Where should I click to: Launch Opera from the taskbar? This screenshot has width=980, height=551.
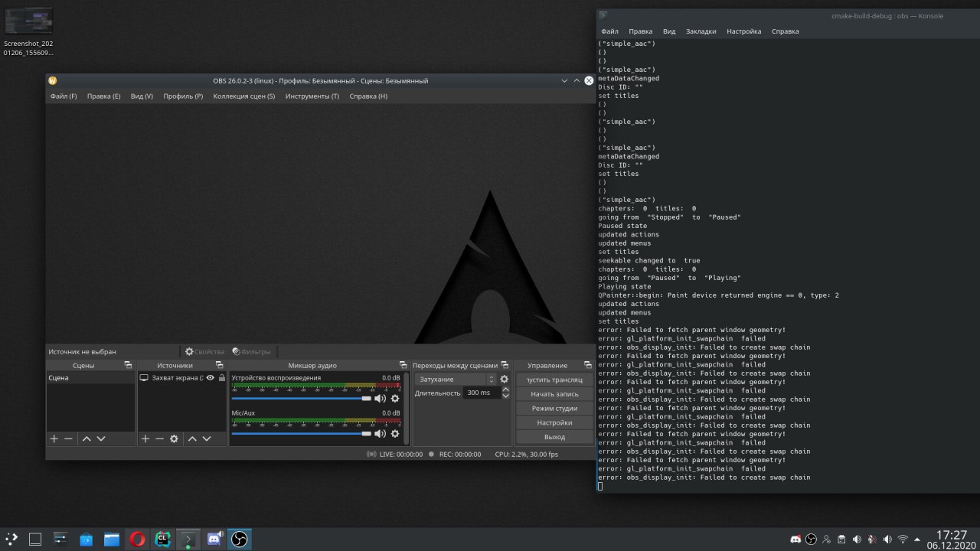point(138,540)
